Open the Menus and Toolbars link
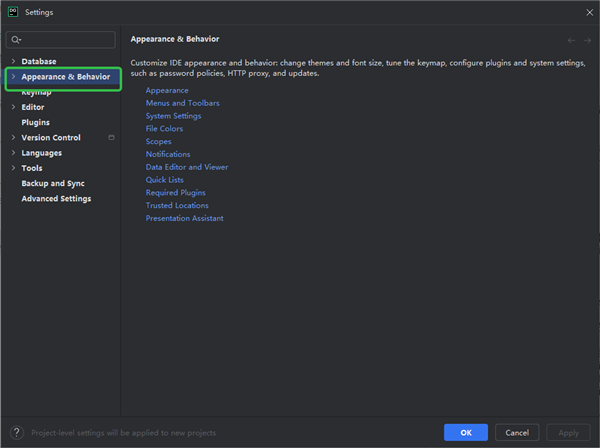The image size is (600, 448). coord(182,103)
